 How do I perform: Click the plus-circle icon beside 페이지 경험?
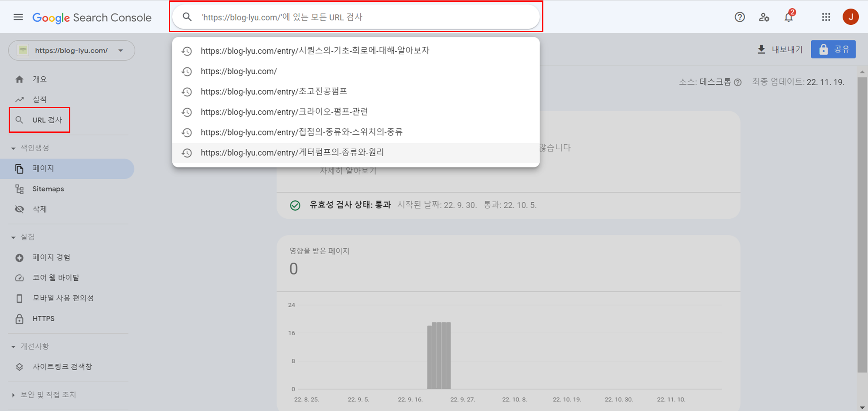(x=20, y=258)
